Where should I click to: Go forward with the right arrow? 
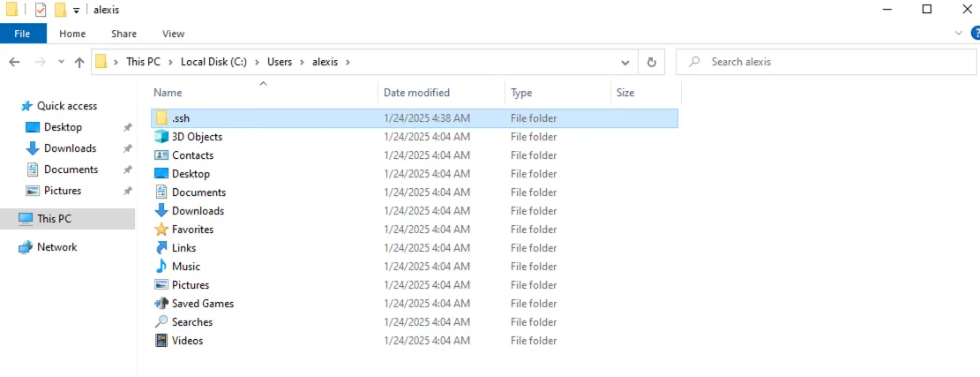[40, 62]
